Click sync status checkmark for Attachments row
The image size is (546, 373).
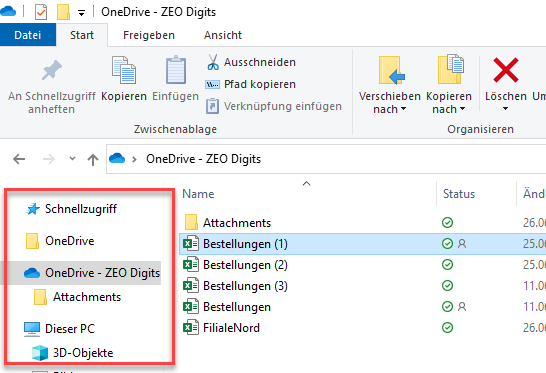[x=447, y=222]
